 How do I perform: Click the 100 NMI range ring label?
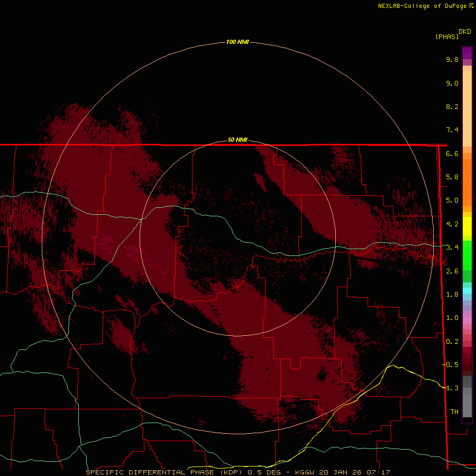[237, 42]
